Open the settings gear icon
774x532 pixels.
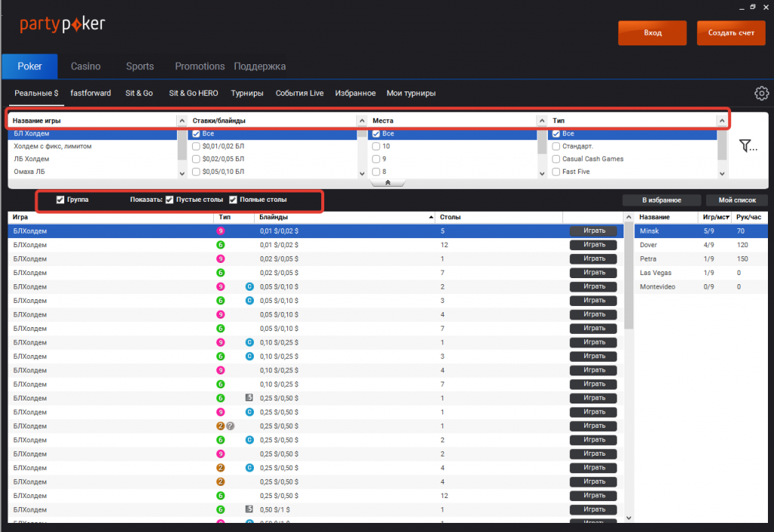point(761,94)
